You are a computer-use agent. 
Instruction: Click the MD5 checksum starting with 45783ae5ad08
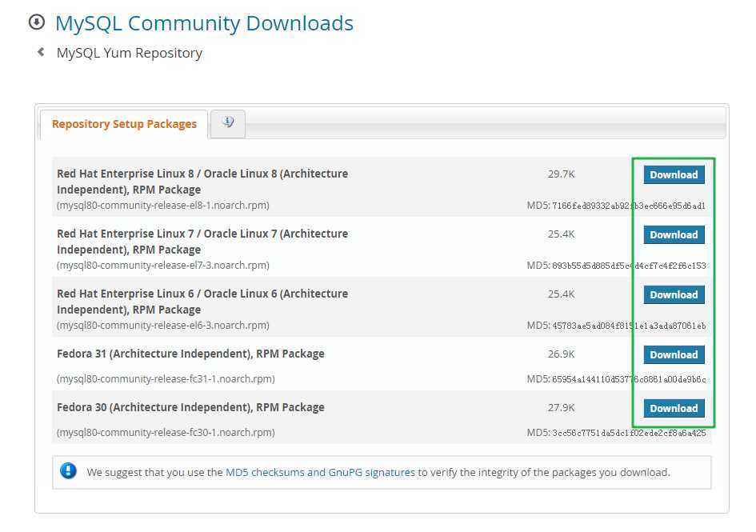tap(629, 326)
